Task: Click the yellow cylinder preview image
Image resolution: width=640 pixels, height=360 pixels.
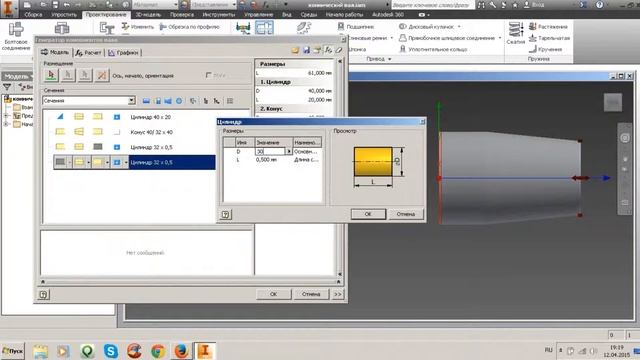Action: 373,162
